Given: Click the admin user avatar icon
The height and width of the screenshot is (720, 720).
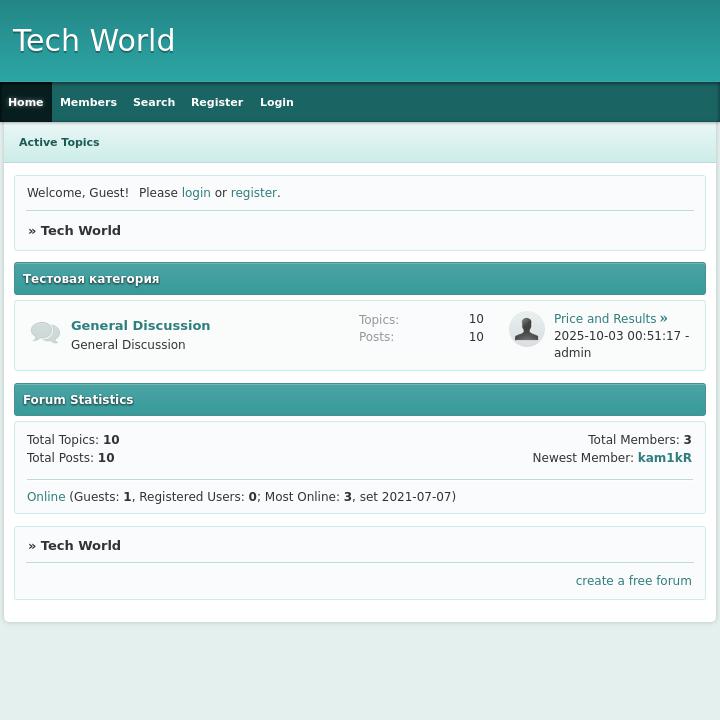Looking at the screenshot, I should (527, 329).
